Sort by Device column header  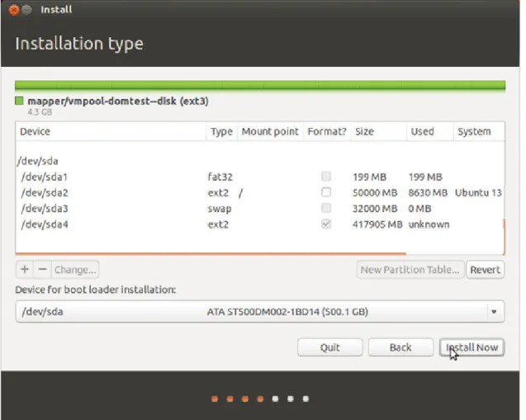(111, 131)
